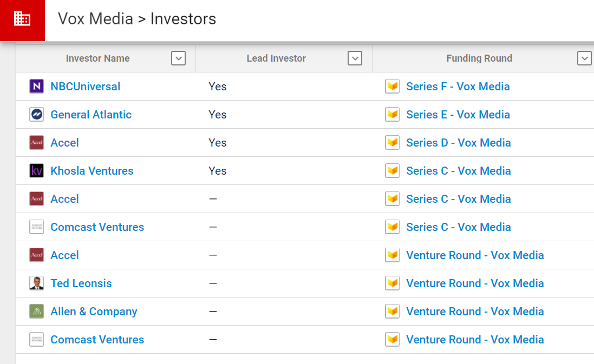594x364 pixels.
Task: Click the General Atlantic logo icon
Action: [x=37, y=114]
